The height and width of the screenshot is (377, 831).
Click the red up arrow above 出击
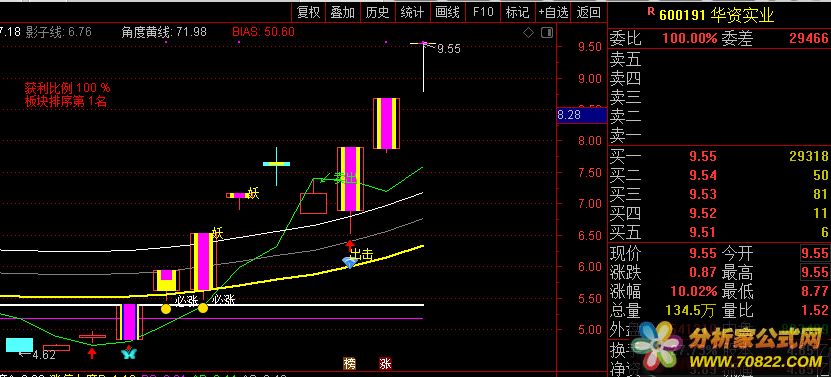point(350,245)
